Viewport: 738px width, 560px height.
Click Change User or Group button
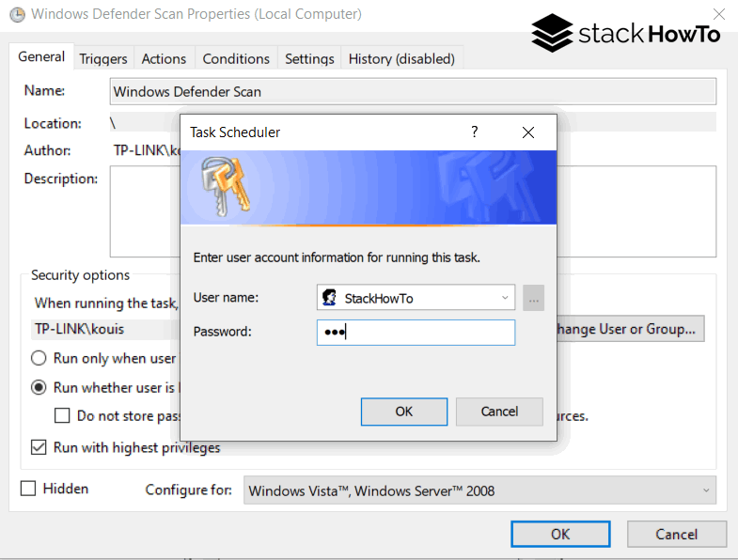tap(630, 329)
